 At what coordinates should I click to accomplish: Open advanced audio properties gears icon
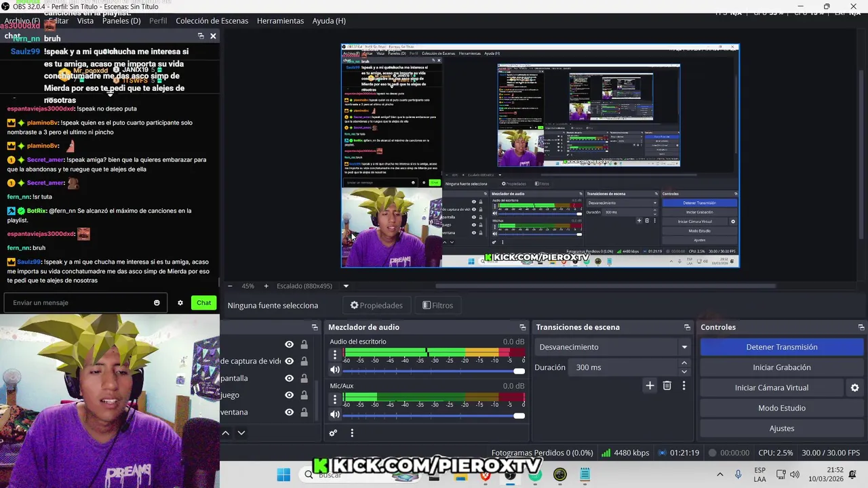[333, 433]
